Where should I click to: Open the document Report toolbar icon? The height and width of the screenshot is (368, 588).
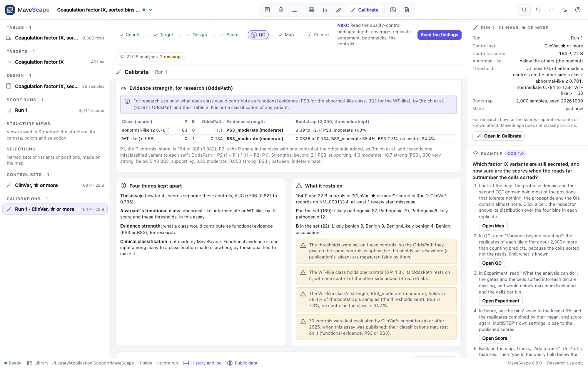coord(407,10)
